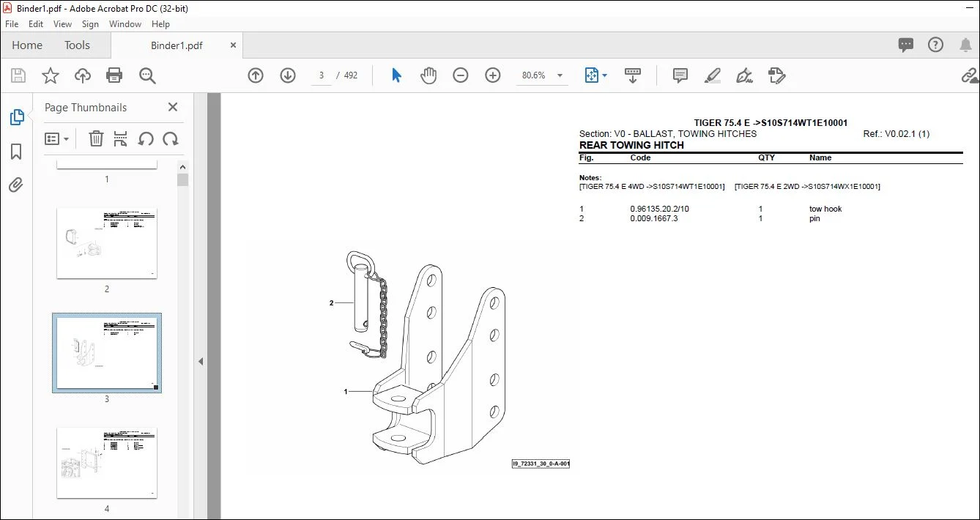Viewport: 980px width, 520px height.
Task: Open the Window menu
Action: pos(125,24)
